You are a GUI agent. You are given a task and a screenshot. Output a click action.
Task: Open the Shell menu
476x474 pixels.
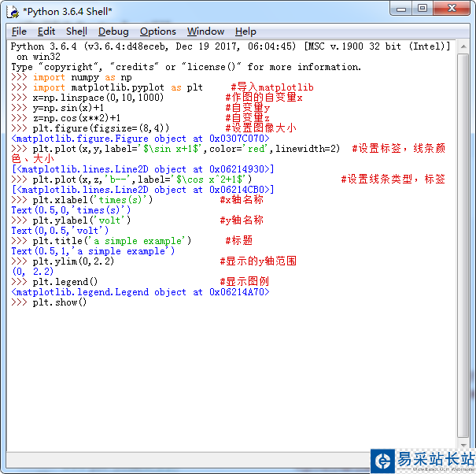pyautogui.click(x=76, y=31)
